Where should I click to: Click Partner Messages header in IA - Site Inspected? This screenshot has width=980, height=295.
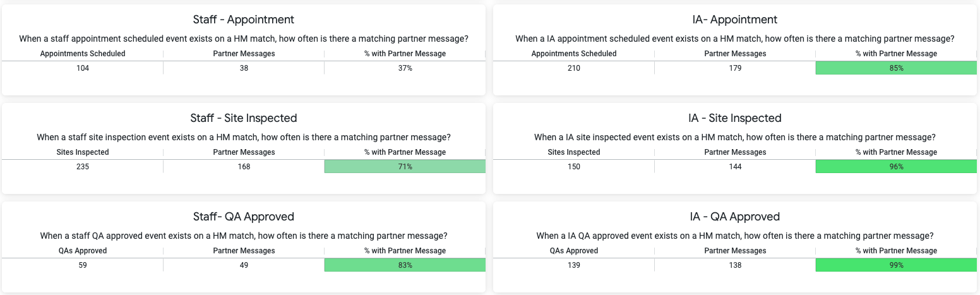735,152
